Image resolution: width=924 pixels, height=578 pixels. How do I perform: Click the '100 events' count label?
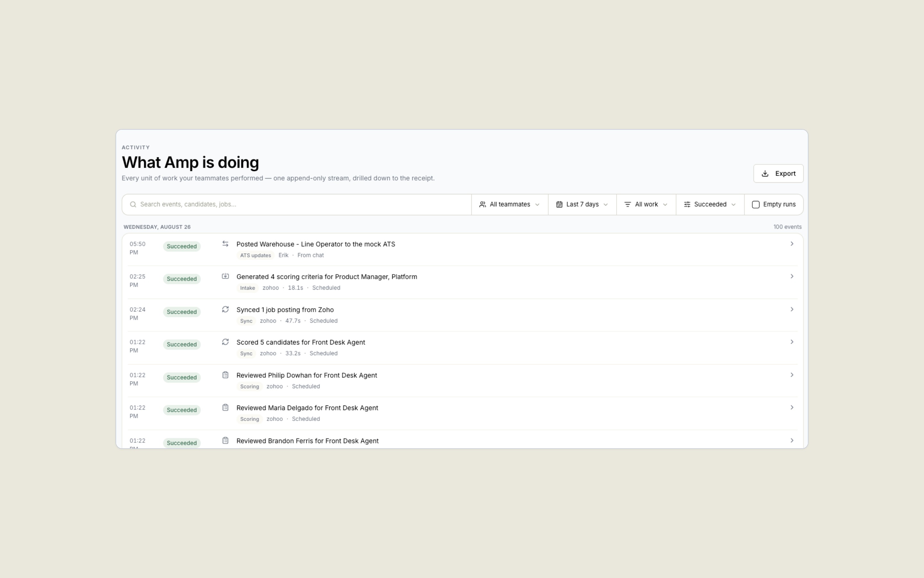pos(787,227)
